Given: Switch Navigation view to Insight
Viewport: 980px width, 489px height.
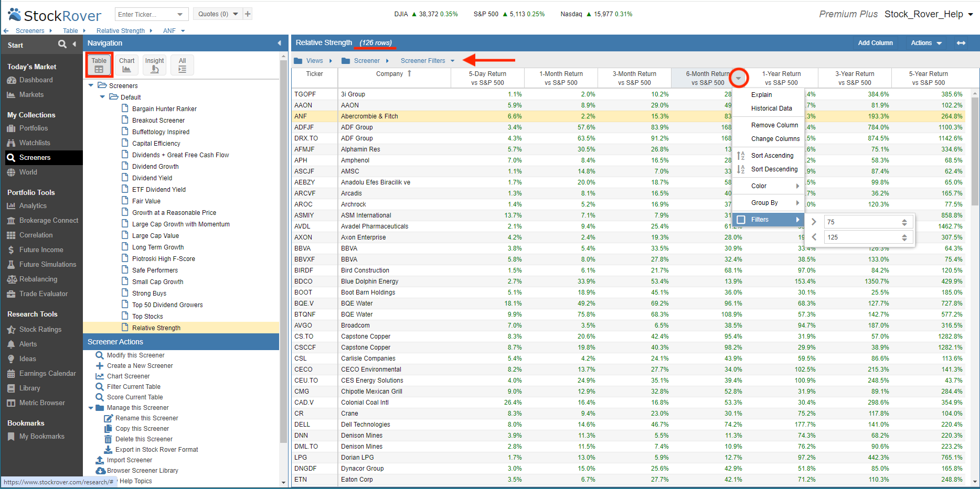Looking at the screenshot, I should pyautogui.click(x=154, y=66).
